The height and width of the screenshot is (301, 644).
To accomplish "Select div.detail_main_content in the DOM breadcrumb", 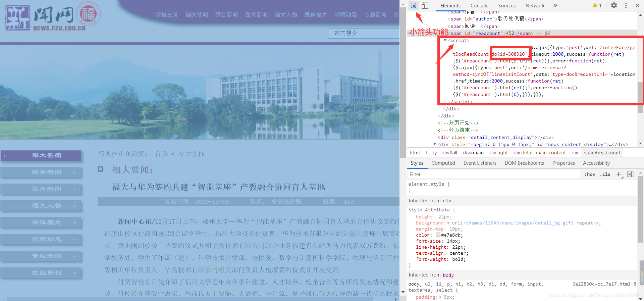I will [539, 153].
